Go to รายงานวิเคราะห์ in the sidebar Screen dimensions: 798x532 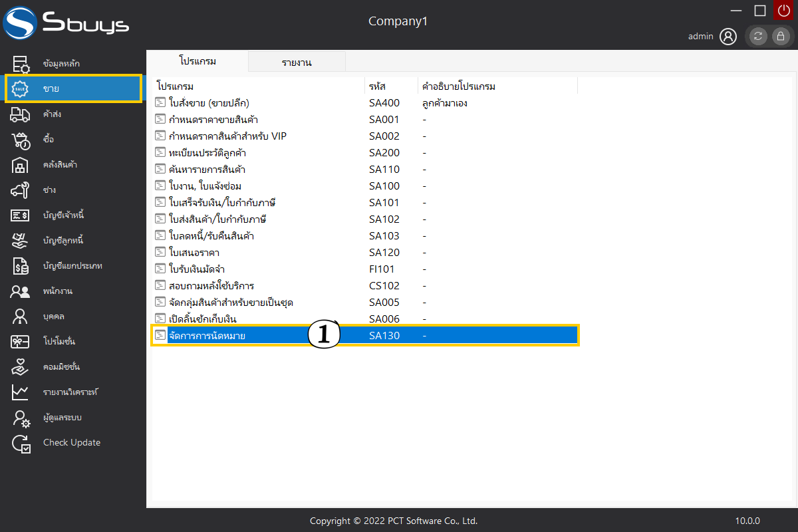click(x=70, y=392)
